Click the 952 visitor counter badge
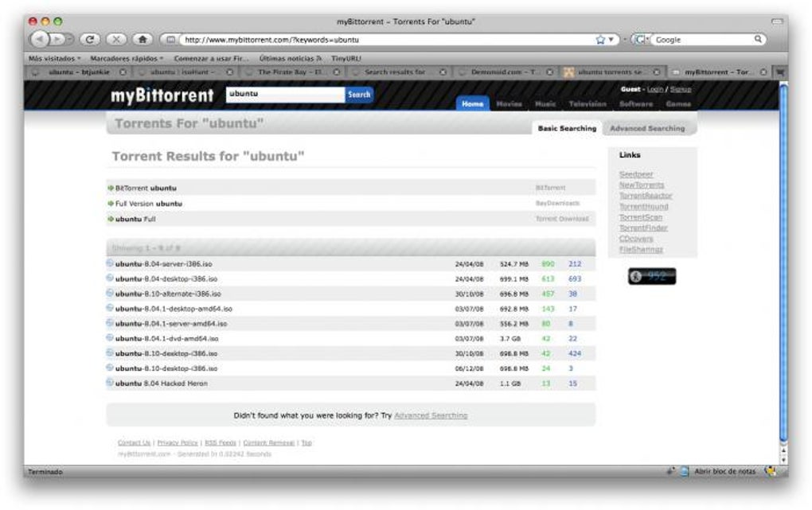The width and height of the screenshot is (812, 510). (652, 277)
